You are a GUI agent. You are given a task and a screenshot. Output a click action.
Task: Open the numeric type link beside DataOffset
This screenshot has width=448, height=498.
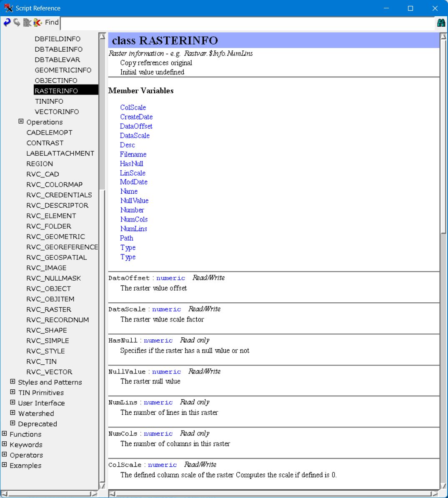(170, 278)
